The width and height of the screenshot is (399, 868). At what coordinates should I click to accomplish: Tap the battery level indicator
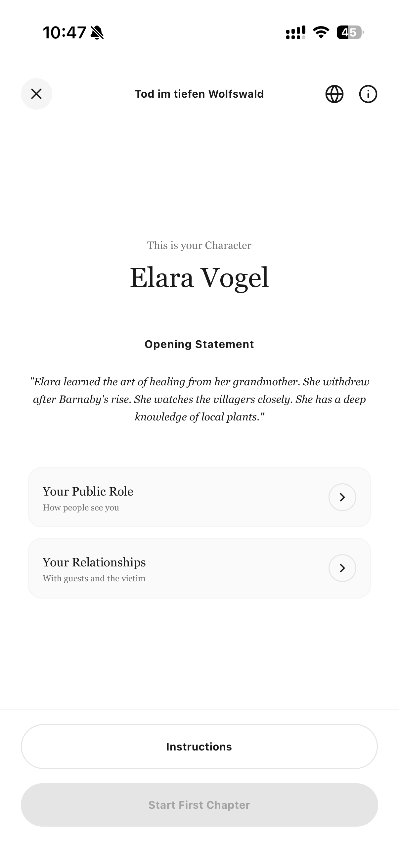[x=350, y=32]
